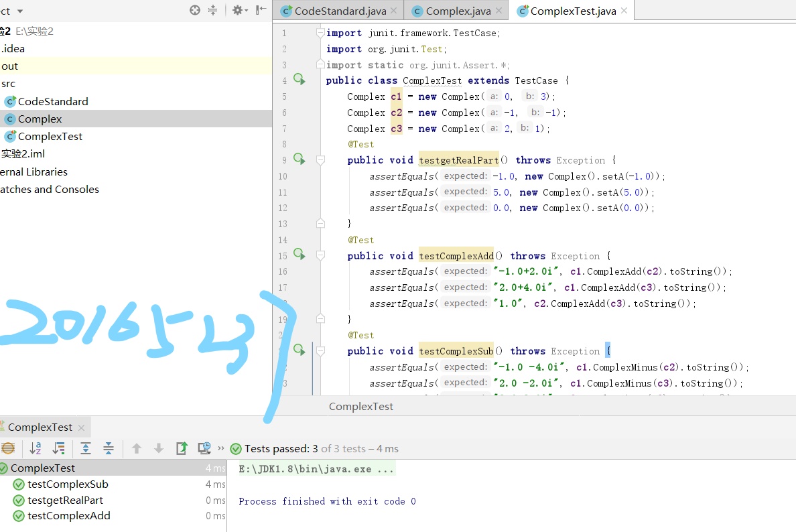This screenshot has width=796, height=532.
Task: Collapse all test results
Action: click(x=109, y=448)
